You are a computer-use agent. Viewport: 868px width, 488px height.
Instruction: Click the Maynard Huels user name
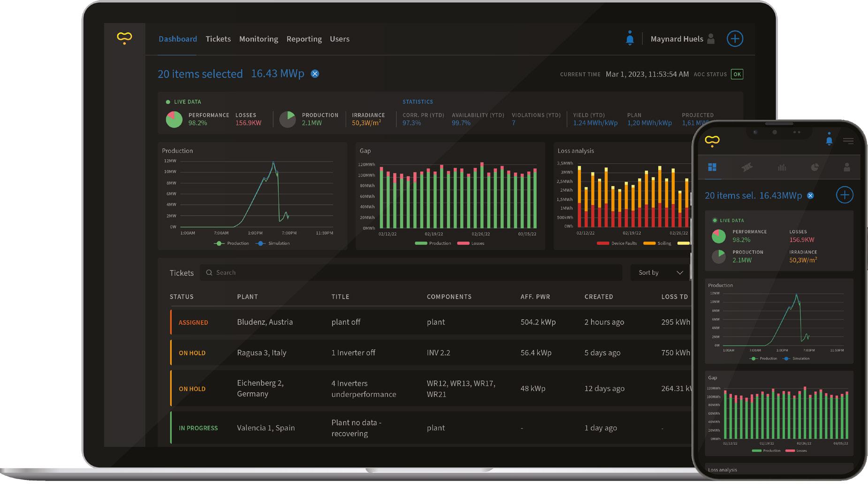677,39
